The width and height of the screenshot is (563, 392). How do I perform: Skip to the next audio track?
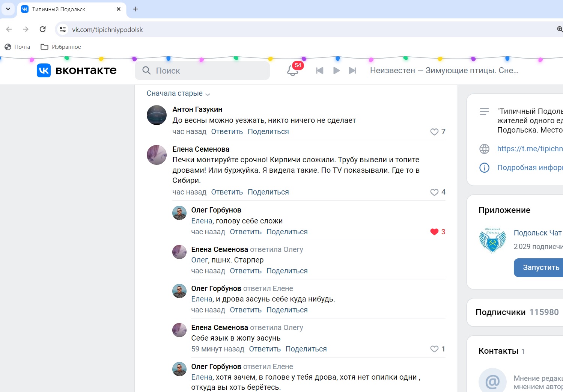click(352, 71)
